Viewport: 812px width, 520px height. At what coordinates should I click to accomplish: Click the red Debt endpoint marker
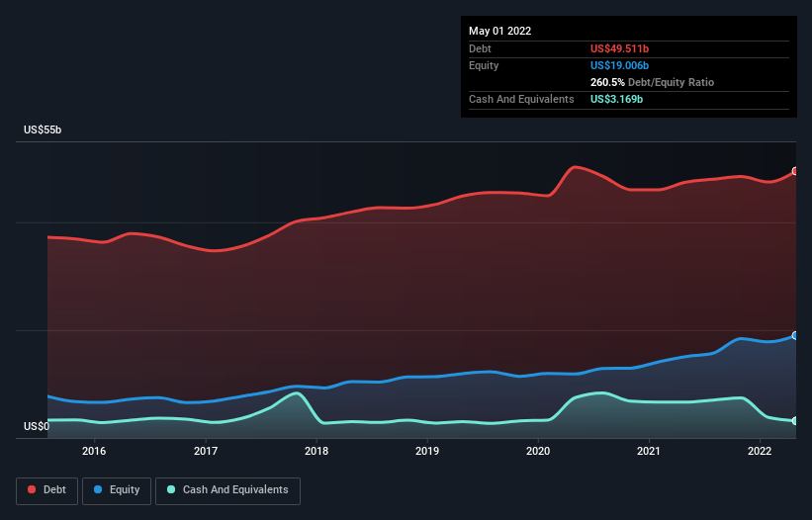[795, 171]
